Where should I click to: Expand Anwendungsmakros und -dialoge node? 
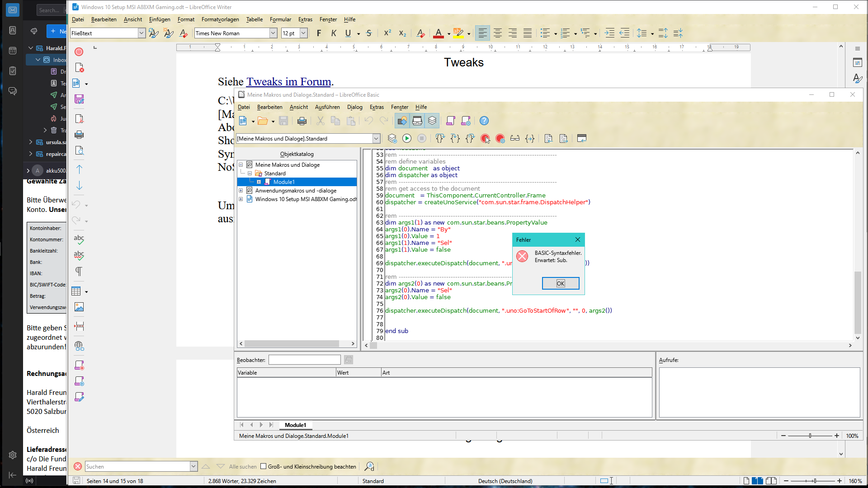tap(241, 191)
